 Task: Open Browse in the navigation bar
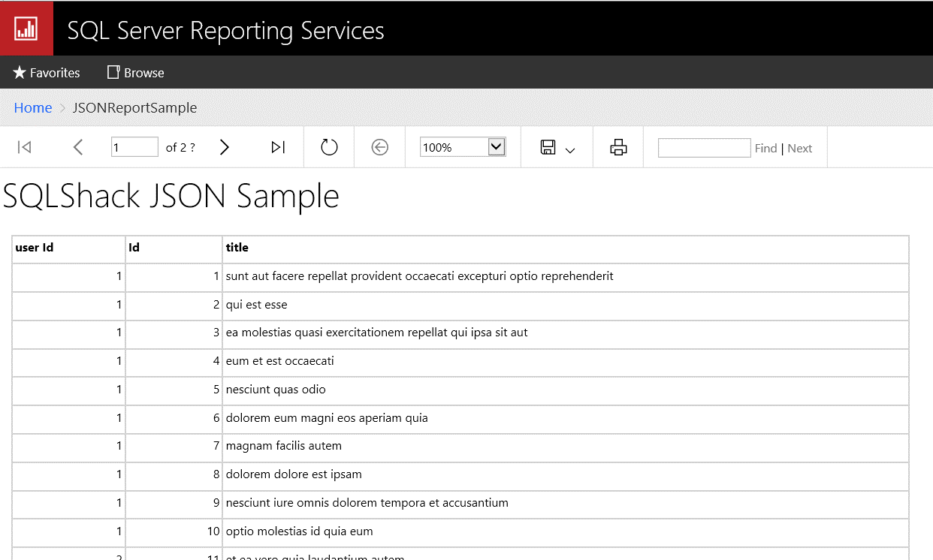[136, 73]
